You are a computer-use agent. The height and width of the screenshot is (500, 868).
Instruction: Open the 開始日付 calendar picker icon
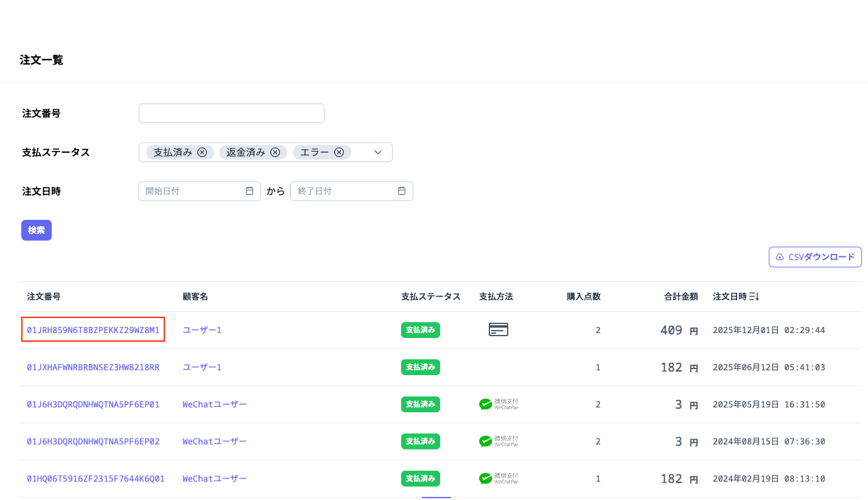click(x=250, y=191)
